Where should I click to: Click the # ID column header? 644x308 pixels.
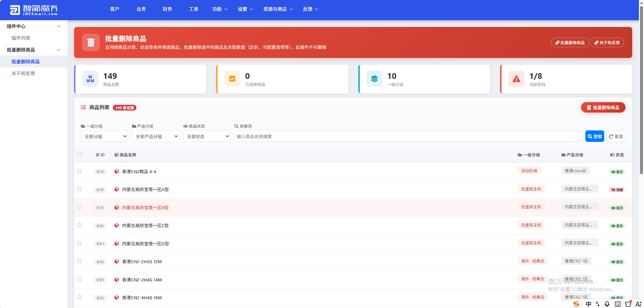point(100,155)
